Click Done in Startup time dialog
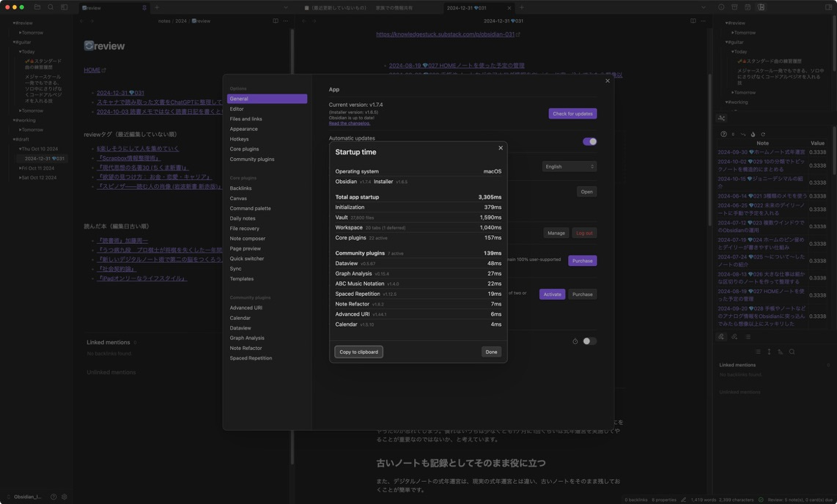This screenshot has width=837, height=504. (x=491, y=352)
